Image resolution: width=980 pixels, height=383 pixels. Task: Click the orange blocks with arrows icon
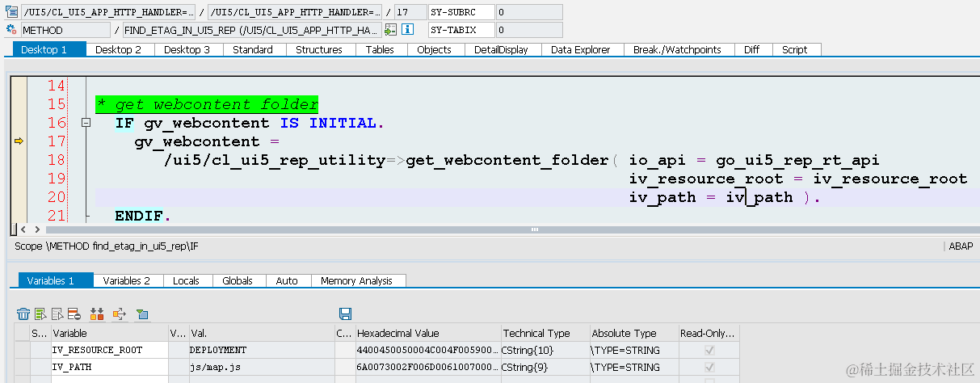point(98,314)
